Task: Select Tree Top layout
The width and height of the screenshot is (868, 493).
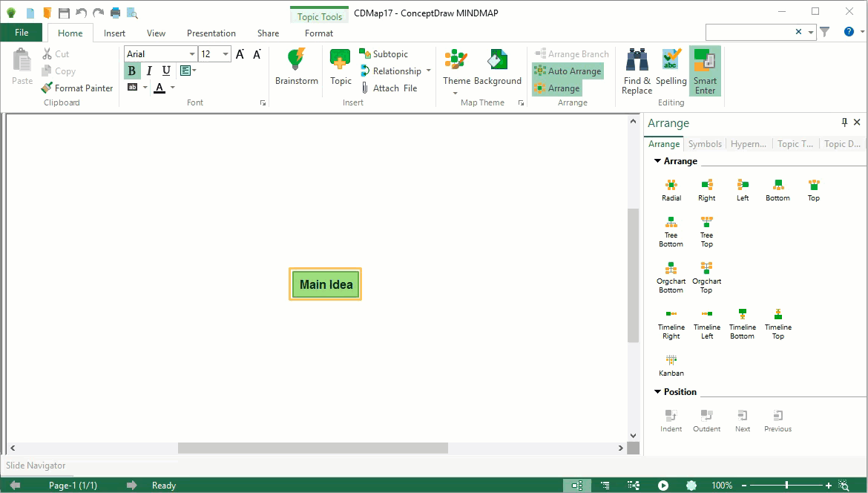Action: click(706, 232)
